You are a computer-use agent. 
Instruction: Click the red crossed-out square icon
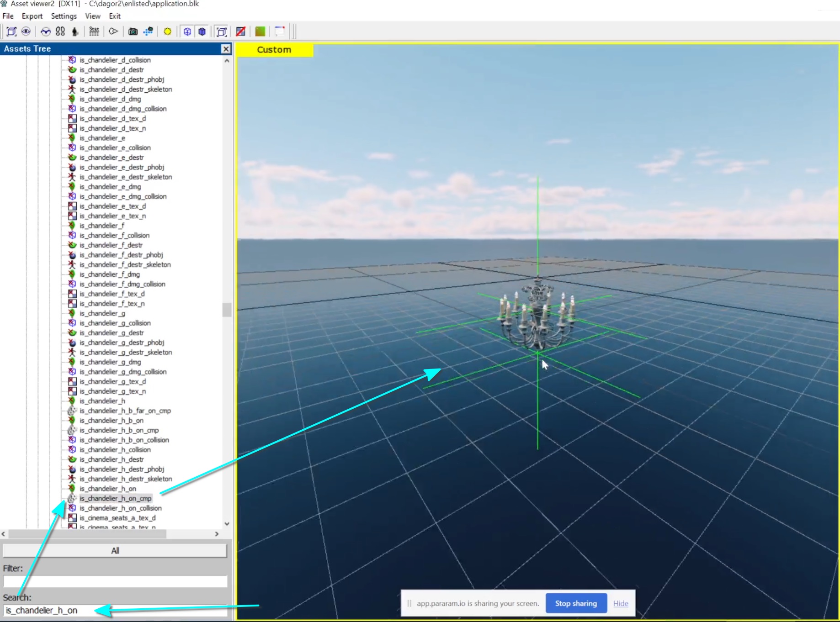[240, 32]
